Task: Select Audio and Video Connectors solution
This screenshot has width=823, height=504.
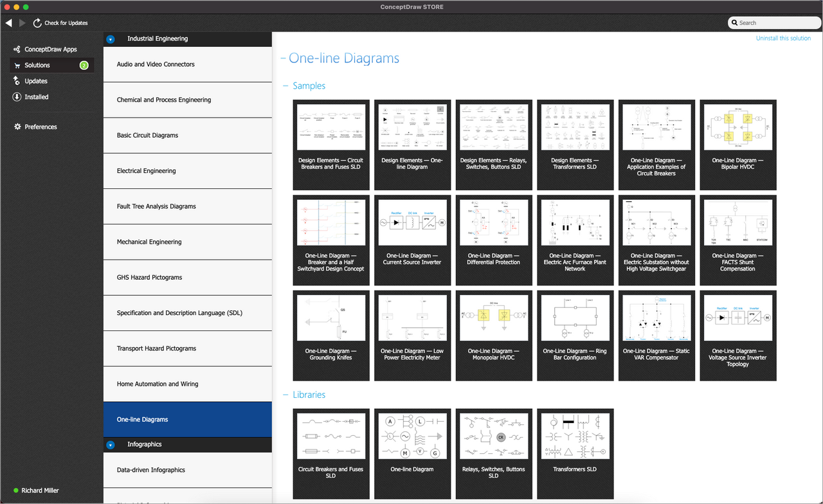Action: pyautogui.click(x=188, y=64)
